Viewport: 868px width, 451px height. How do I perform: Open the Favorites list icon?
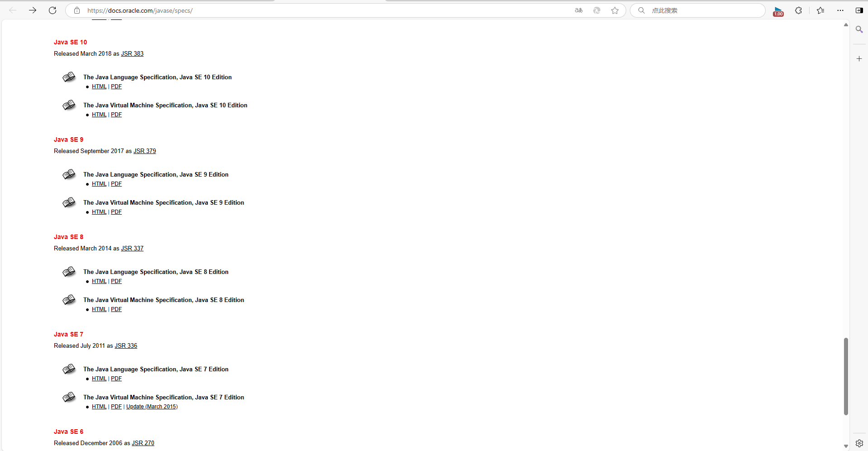[x=820, y=10]
